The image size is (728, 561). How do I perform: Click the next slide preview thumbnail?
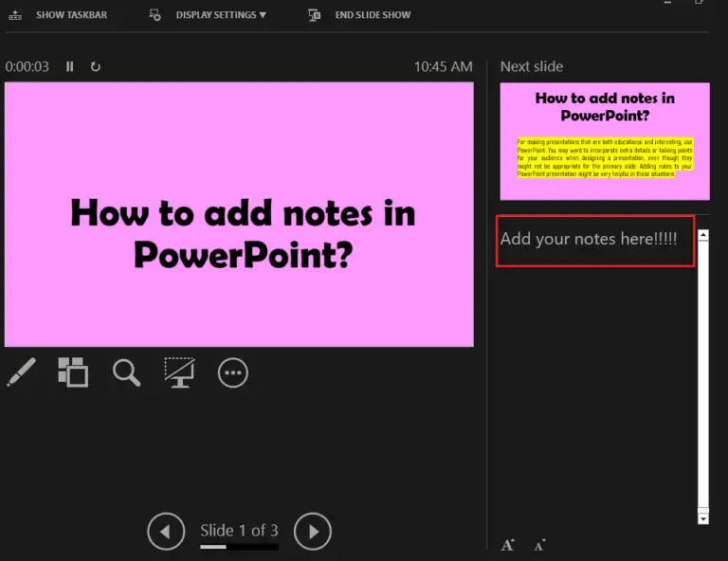pyautogui.click(x=605, y=141)
